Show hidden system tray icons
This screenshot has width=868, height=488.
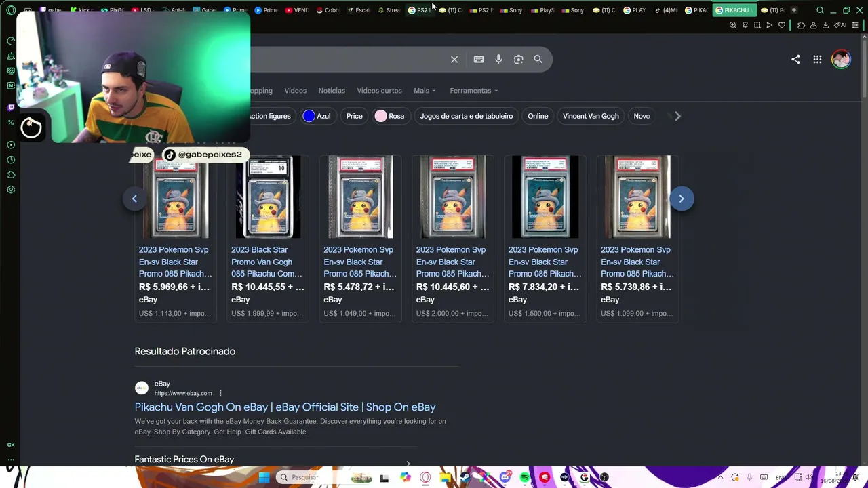click(x=720, y=477)
